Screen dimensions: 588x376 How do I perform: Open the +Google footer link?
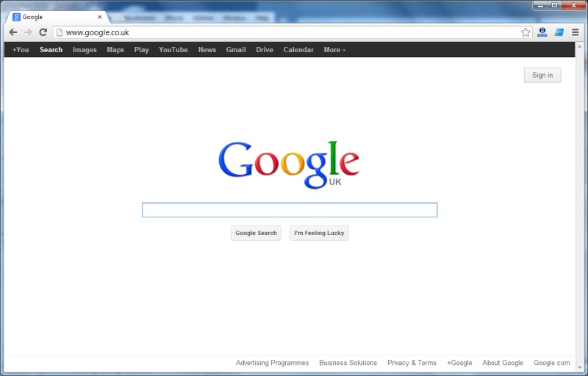(459, 363)
